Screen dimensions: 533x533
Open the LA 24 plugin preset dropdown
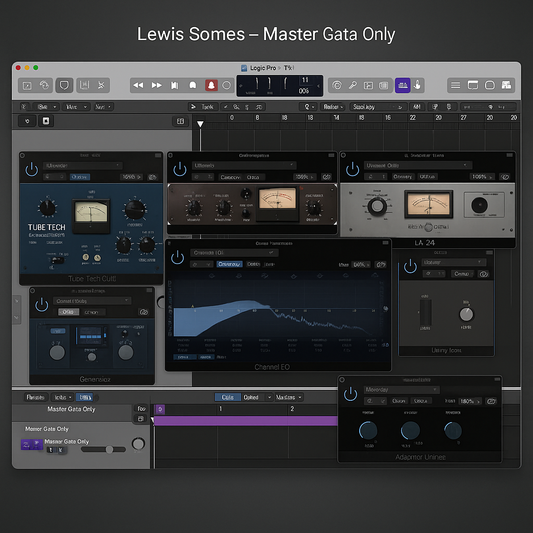coord(418,166)
